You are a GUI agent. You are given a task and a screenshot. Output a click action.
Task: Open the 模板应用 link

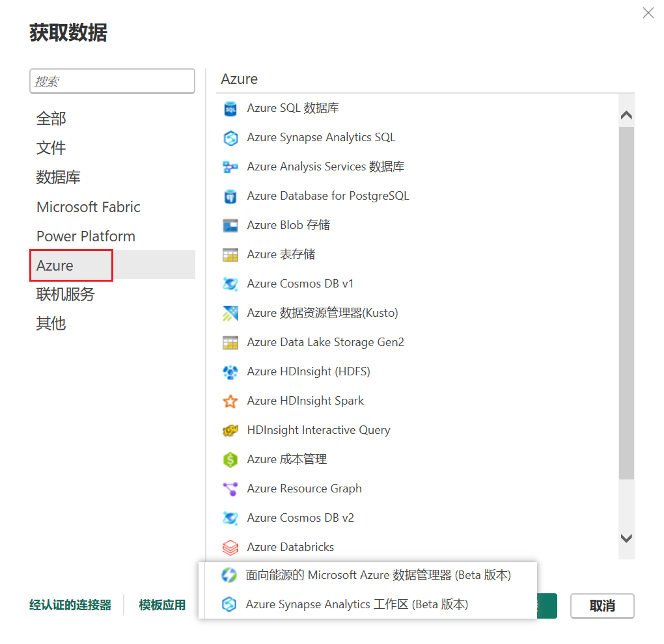(x=162, y=605)
